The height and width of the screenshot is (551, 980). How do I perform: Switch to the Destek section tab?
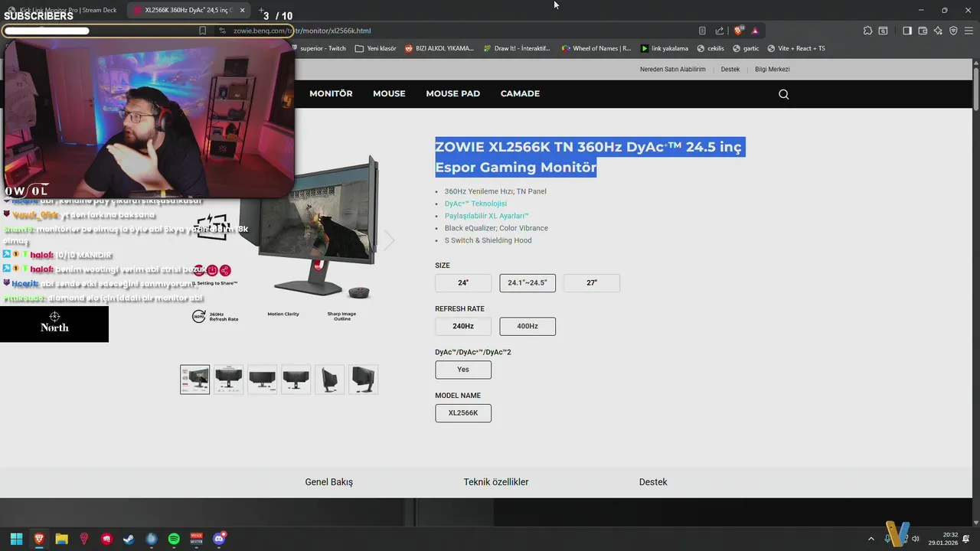(653, 482)
